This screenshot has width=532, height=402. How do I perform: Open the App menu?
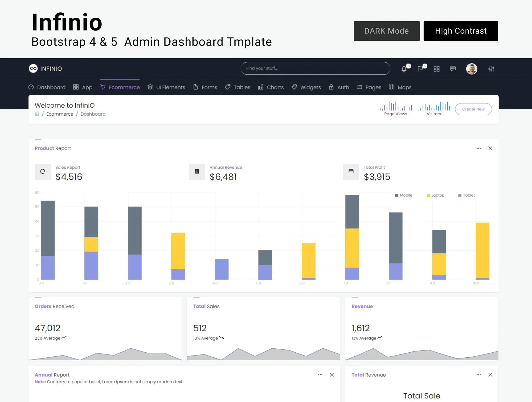tap(83, 87)
